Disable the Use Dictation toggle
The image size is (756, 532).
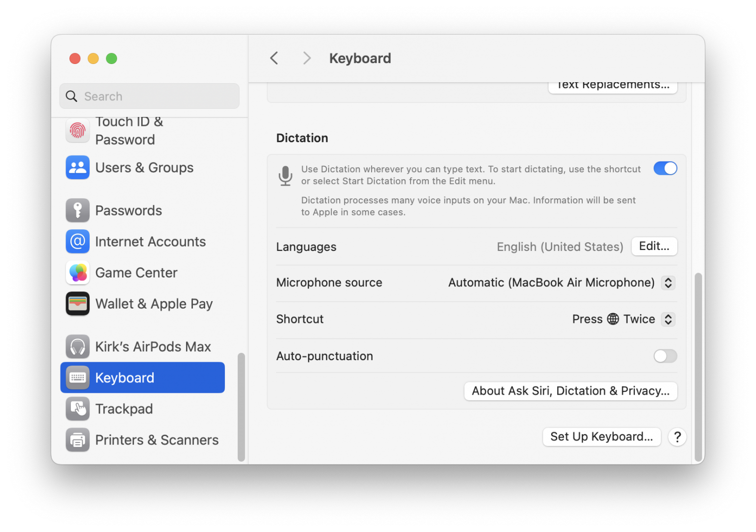click(665, 168)
